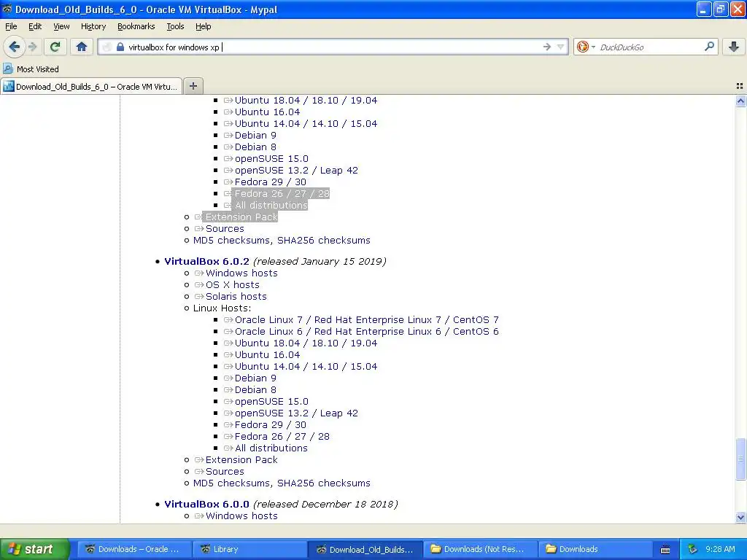This screenshot has height=560, width=747.
Task: Click SHA256 checksums link under 6.0.2
Action: (323, 483)
